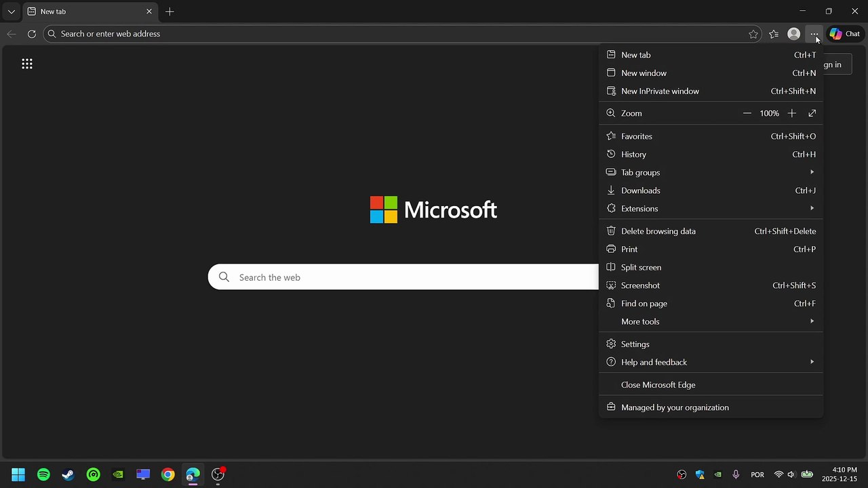Click the POR language indicator
Screen dimensions: 868x488
[757, 474]
